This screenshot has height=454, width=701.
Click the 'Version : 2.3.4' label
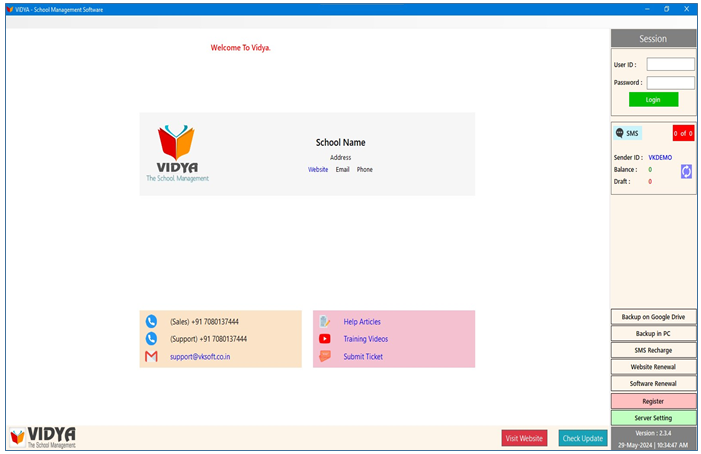tap(653, 433)
